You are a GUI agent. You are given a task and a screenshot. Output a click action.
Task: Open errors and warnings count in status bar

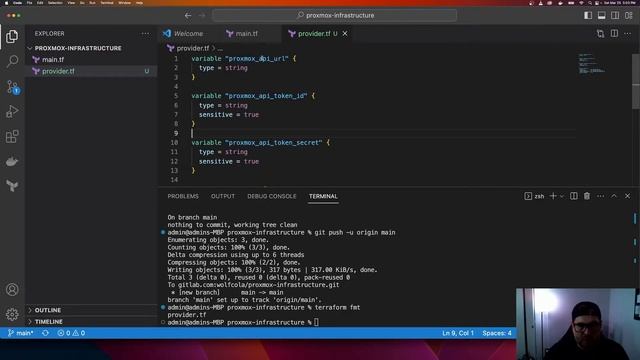(71, 333)
